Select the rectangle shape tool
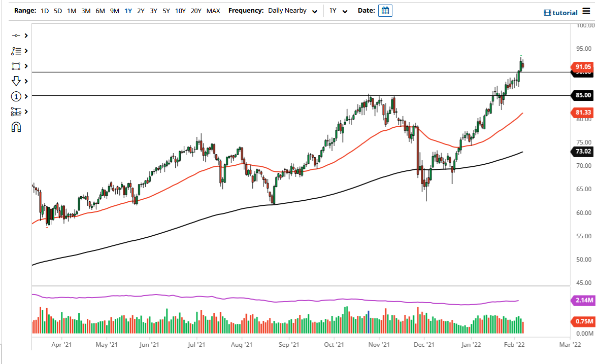Screen dimensions: 598x364 pos(15,66)
